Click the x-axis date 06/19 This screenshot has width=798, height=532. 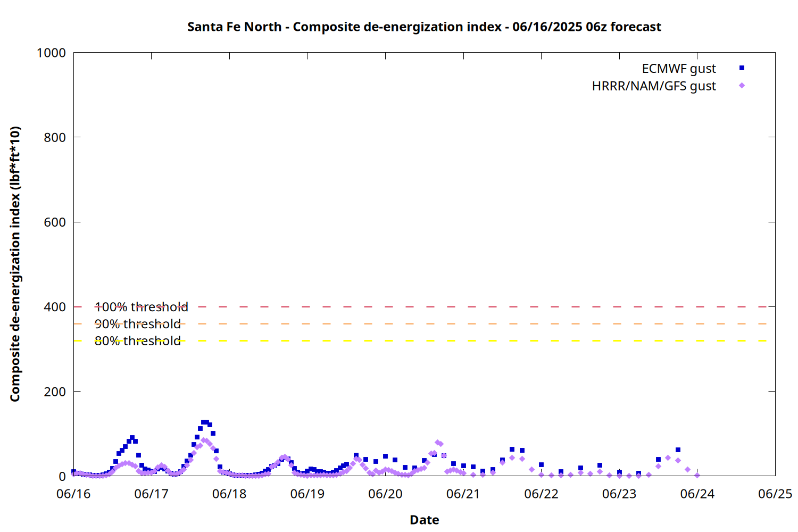307,494
